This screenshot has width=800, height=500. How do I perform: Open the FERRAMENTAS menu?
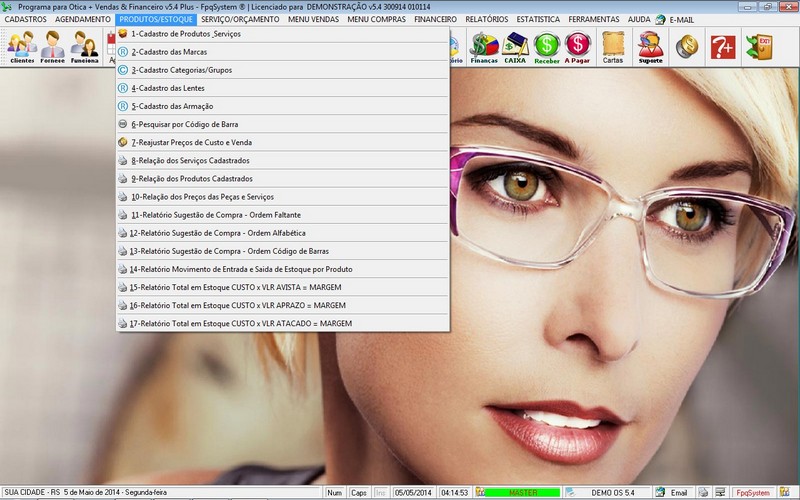click(594, 19)
